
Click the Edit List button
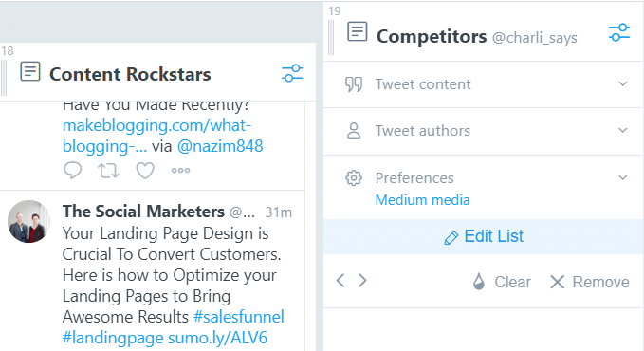[484, 237]
